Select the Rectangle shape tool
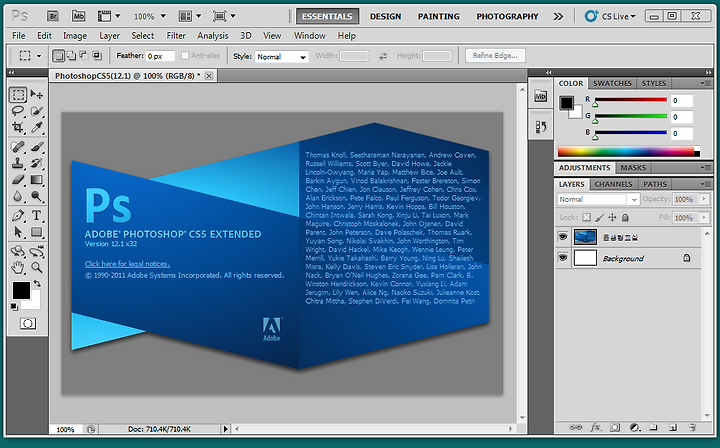 point(37,232)
